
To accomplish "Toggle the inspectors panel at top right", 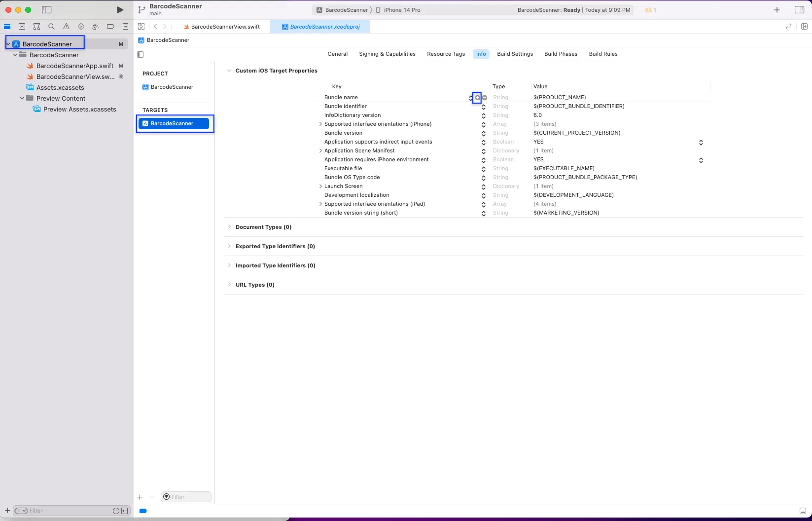I will click(800, 10).
